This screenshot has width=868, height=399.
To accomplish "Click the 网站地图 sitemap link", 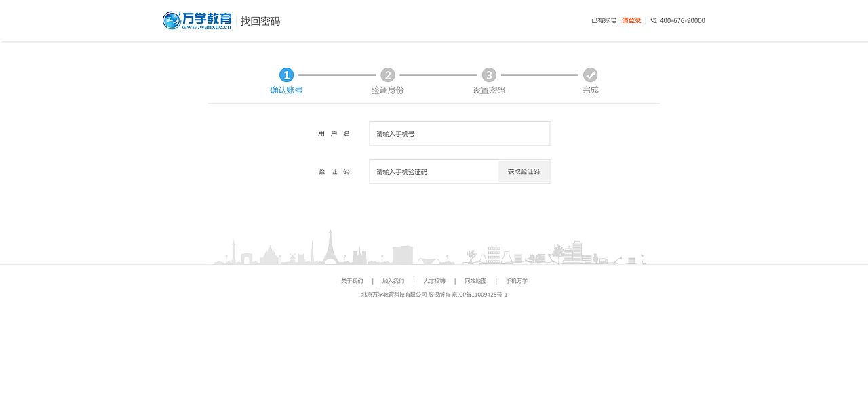I will (x=476, y=280).
